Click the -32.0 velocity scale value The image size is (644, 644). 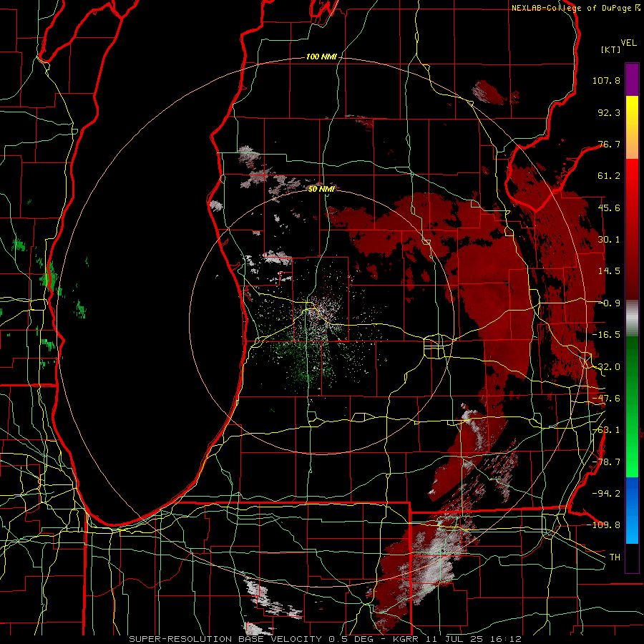pos(606,367)
